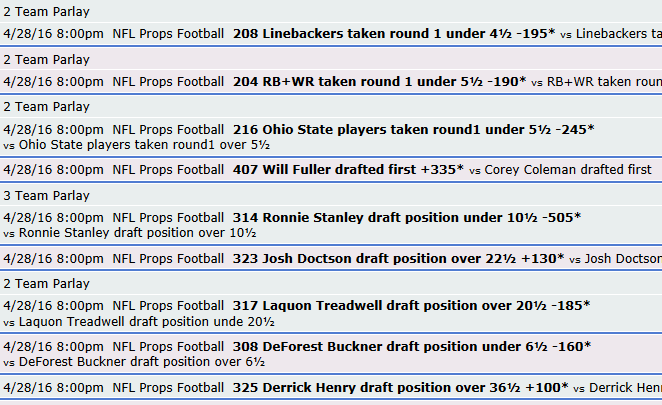This screenshot has height=405, width=662.
Task: Click the RB+WR taken round 1 under 5½ bet
Action: click(x=379, y=81)
